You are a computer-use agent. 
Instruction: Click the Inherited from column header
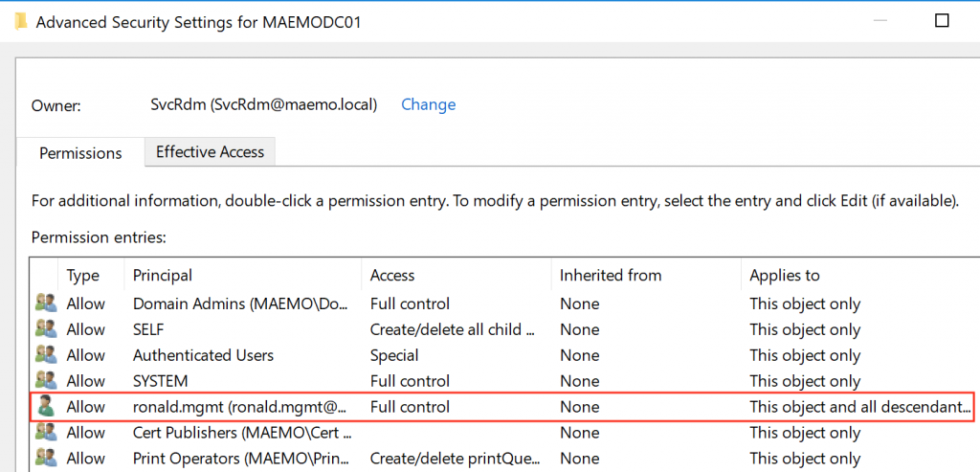pyautogui.click(x=611, y=275)
